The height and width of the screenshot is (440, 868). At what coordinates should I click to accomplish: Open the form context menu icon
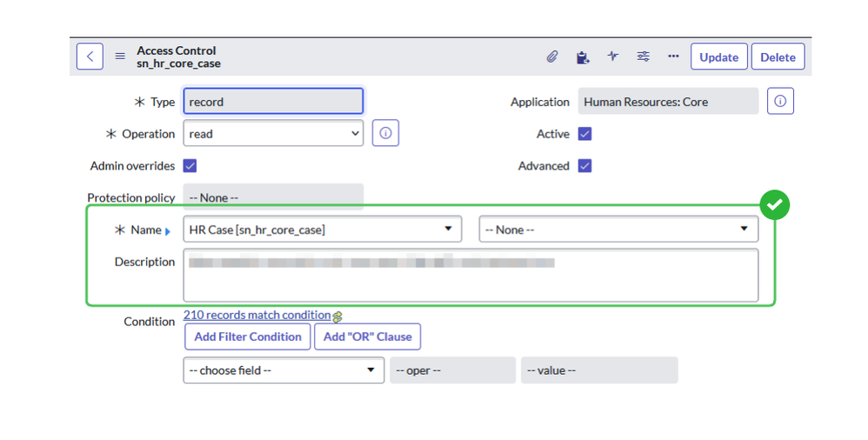tap(120, 57)
